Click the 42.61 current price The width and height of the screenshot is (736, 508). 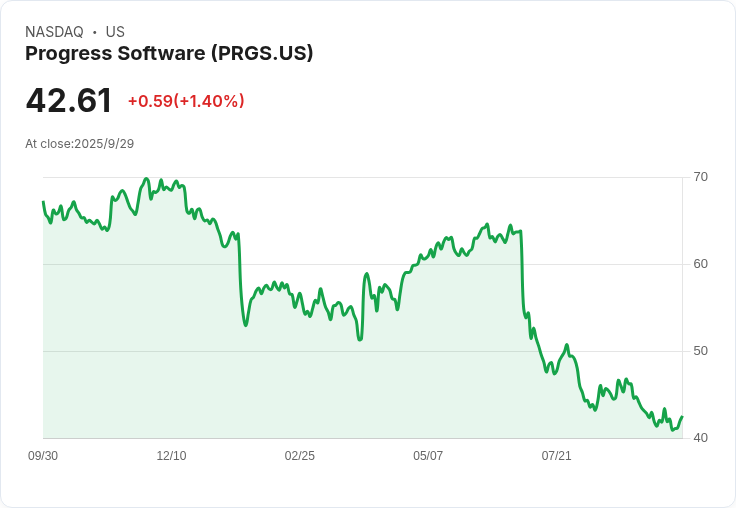(x=69, y=100)
